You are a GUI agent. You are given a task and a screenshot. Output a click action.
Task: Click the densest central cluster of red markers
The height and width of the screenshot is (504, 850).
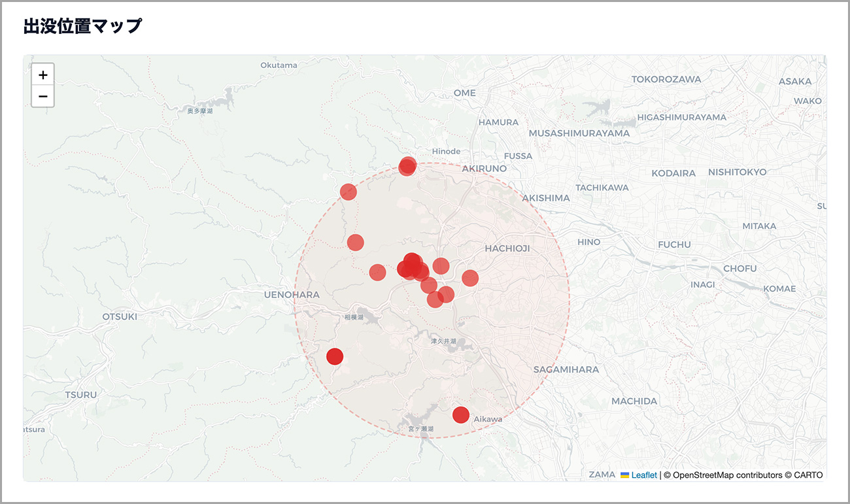tap(412, 267)
